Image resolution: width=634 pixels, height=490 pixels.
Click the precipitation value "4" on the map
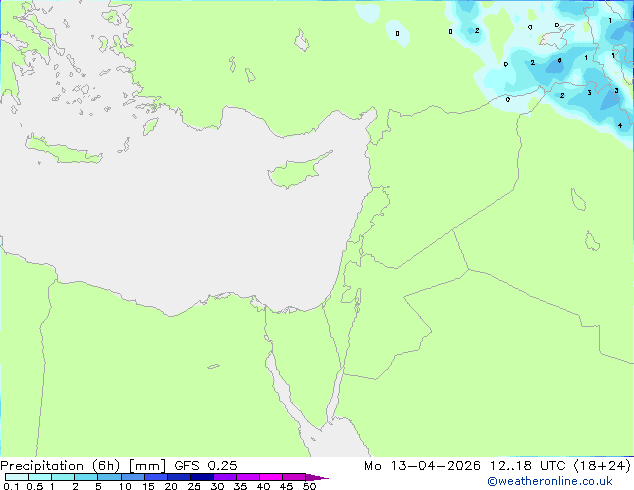click(x=620, y=126)
